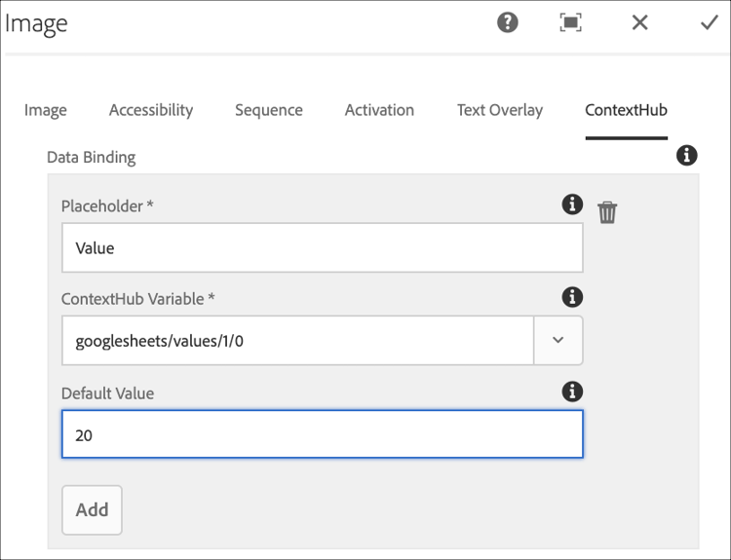Confirm changes with the checkmark icon
Image resolution: width=731 pixels, height=560 pixels.
709,22
